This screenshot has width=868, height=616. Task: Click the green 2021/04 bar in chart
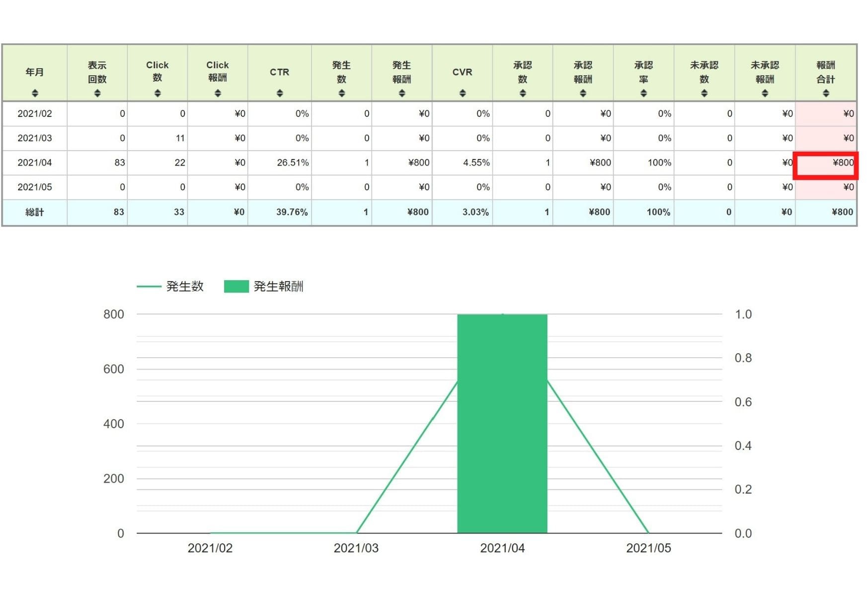point(502,423)
